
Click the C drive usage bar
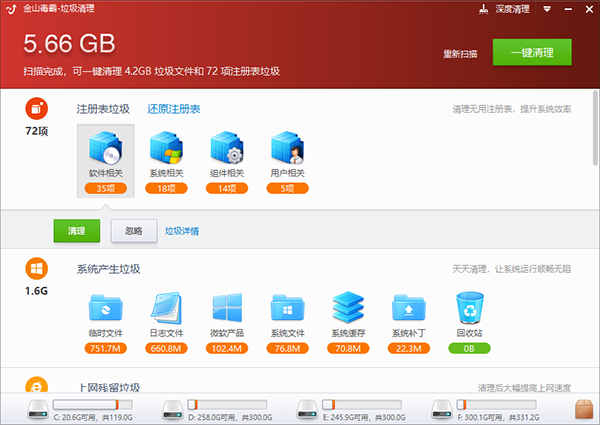93,405
